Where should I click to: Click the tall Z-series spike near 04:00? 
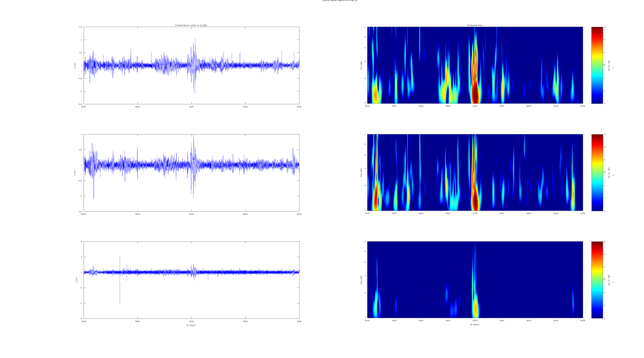tap(120, 279)
